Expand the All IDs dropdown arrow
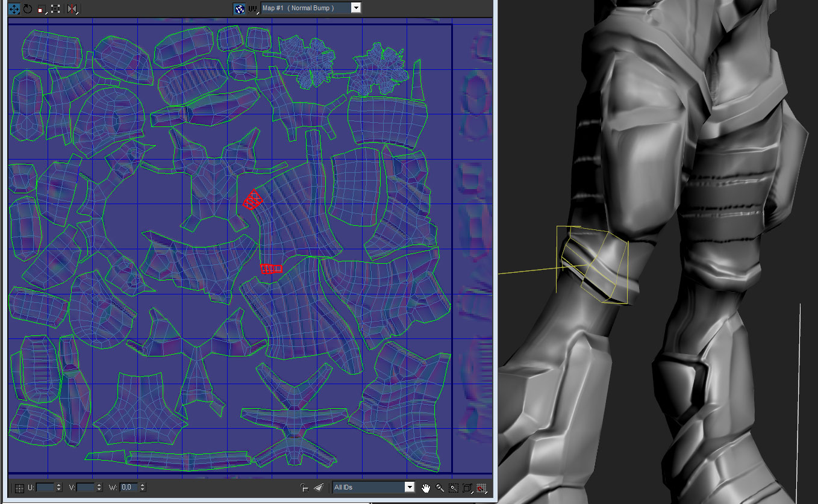This screenshot has height=504, width=818. (410, 487)
